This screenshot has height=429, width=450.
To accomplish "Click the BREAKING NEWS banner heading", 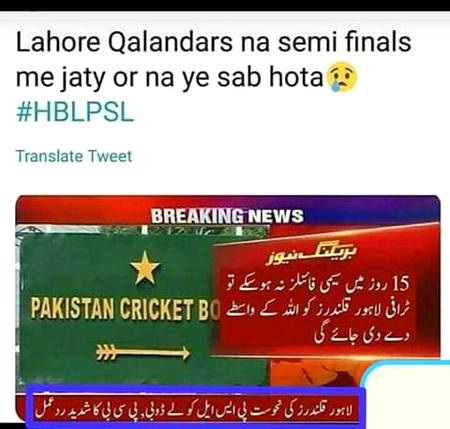I will [227, 216].
